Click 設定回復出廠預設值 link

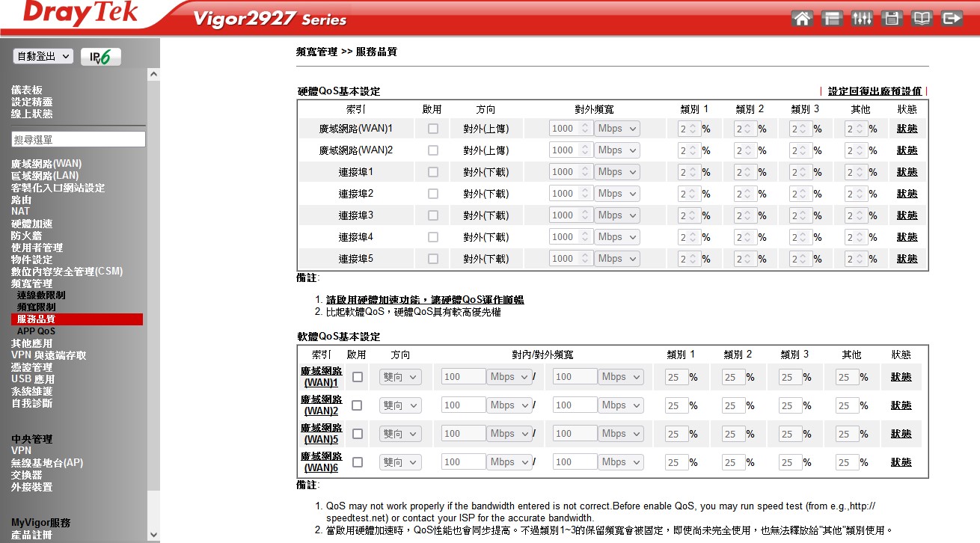(x=875, y=91)
